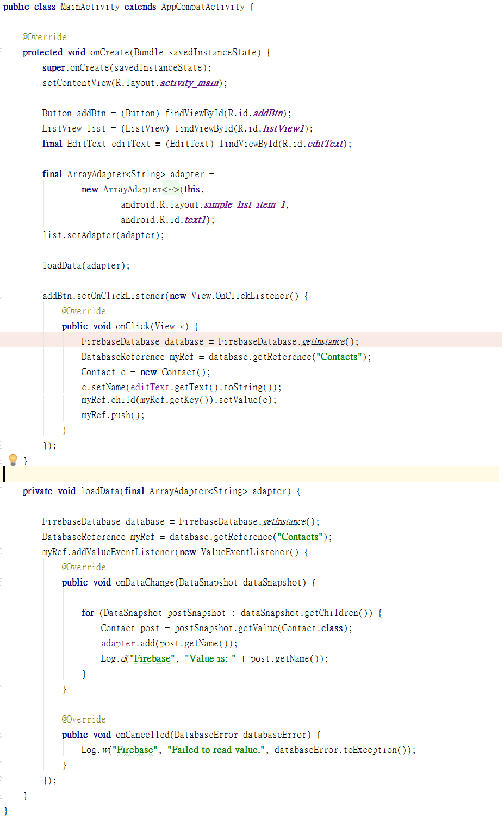The width and height of the screenshot is (504, 834).
Task: Click the italic text1 id constant
Action: coord(195,220)
